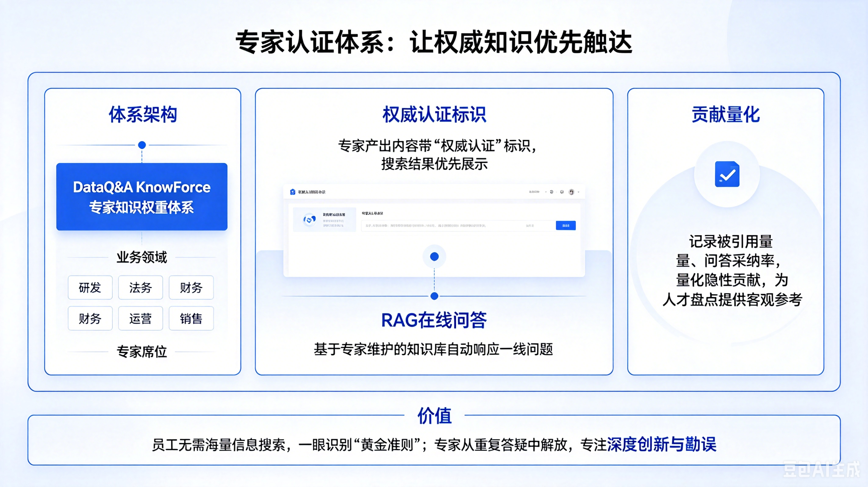Click the 体系架构 heading
This screenshot has height=487, width=868.
[x=143, y=115]
